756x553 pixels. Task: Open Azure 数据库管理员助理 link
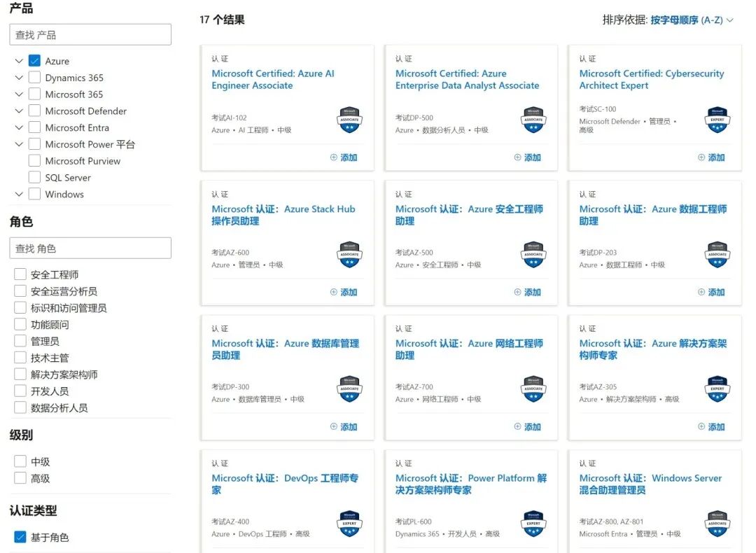285,349
